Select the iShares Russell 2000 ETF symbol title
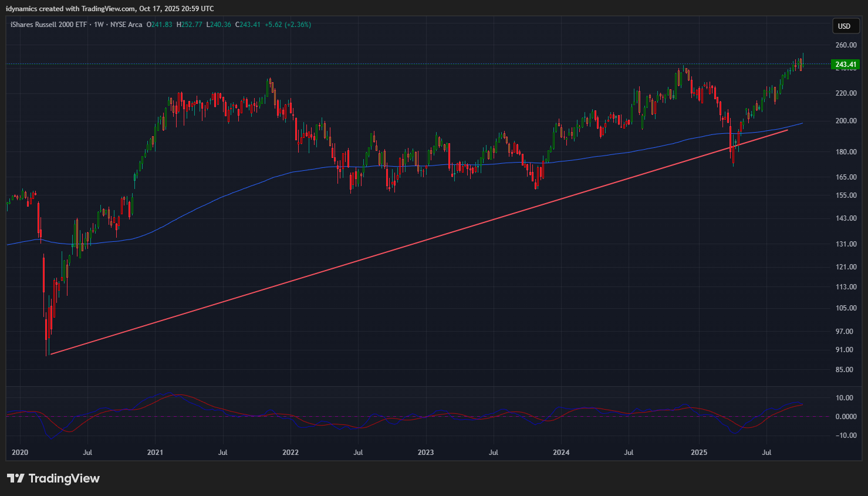The height and width of the screenshot is (496, 868). tap(49, 25)
